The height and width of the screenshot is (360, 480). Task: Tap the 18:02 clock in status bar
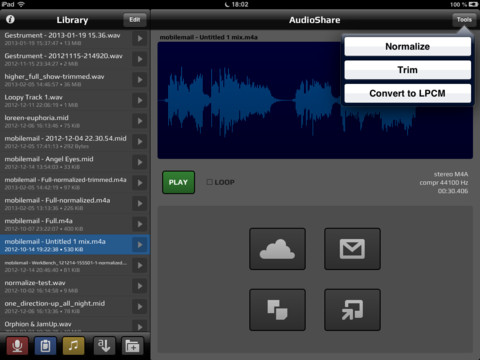click(x=240, y=4)
